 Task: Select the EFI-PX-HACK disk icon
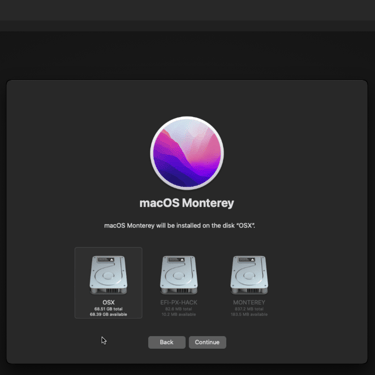coord(179,275)
